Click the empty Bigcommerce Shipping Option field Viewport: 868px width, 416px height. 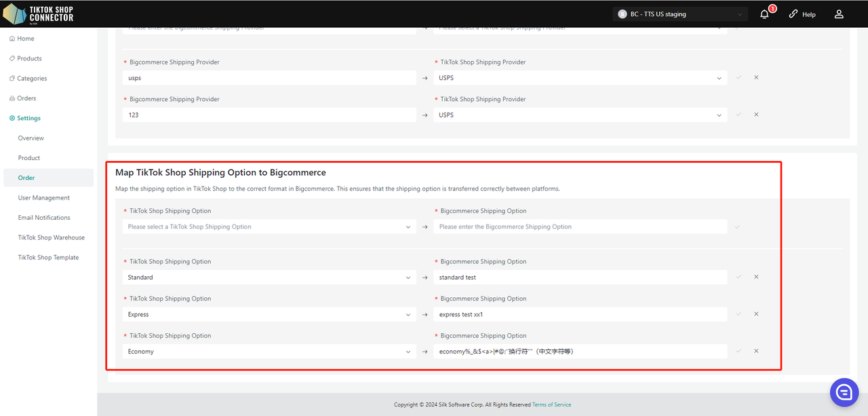click(x=580, y=227)
